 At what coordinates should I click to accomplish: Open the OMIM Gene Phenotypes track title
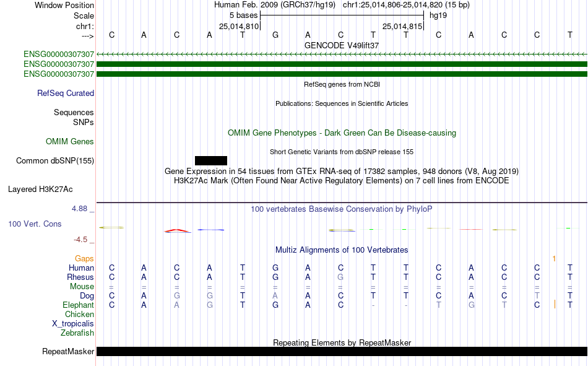coord(342,133)
